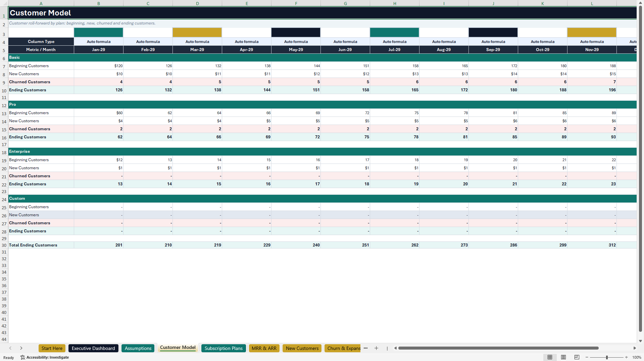Click the horizontal scrollbar thumb
The image size is (644, 361).
tap(498, 348)
